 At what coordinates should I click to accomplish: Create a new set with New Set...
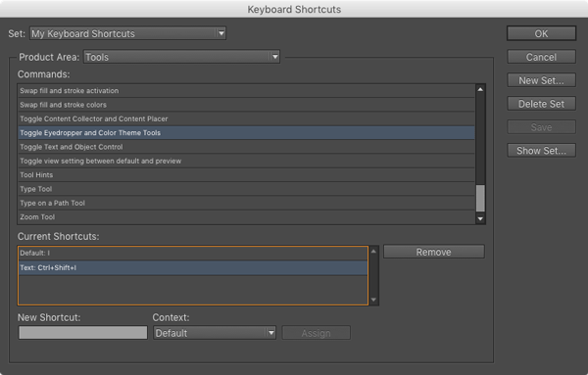click(541, 80)
